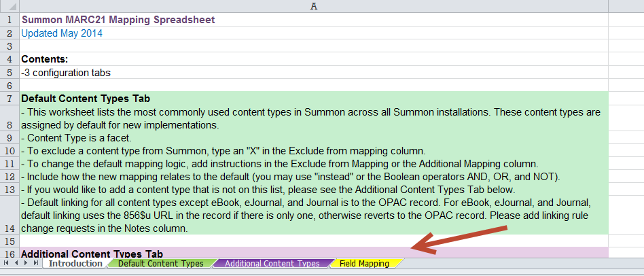Select cell about adding content type not on list
Screen dimensions: 644x276
[314, 190]
